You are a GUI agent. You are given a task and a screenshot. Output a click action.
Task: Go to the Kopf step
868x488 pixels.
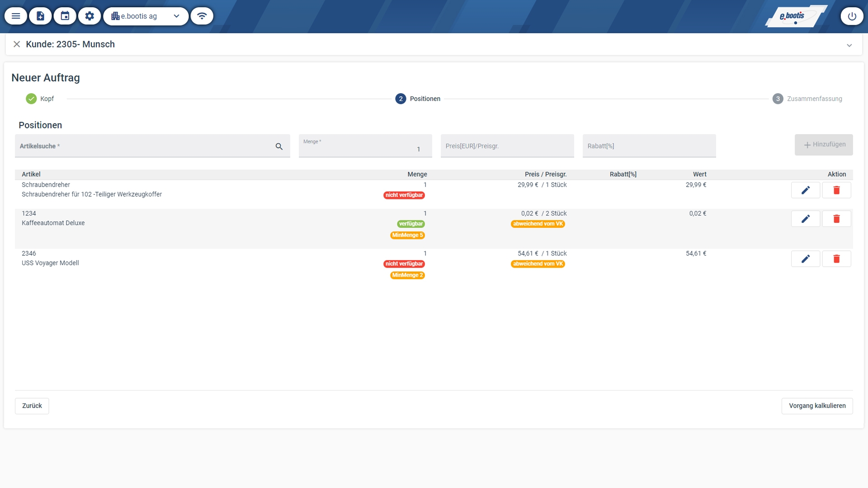40,99
